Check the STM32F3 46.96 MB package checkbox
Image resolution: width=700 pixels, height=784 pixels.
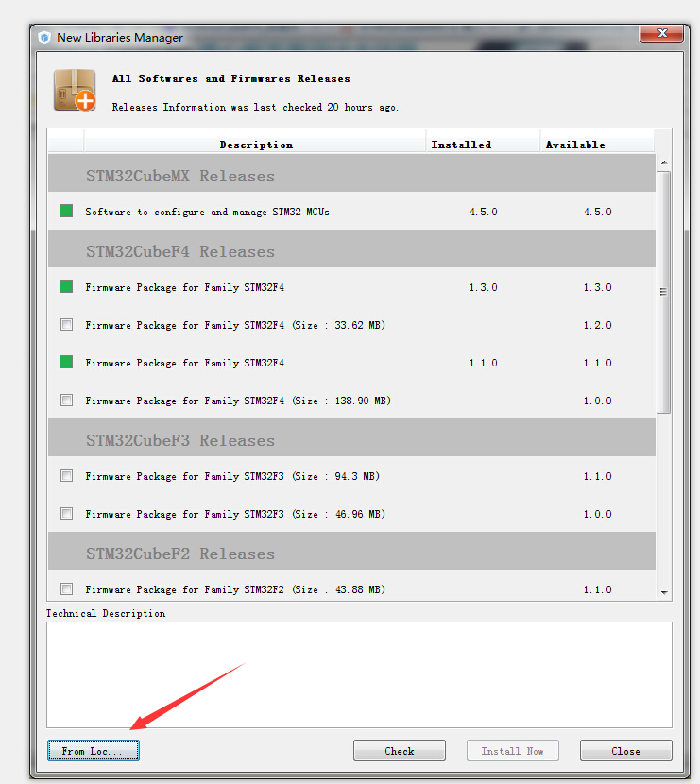click(x=66, y=514)
